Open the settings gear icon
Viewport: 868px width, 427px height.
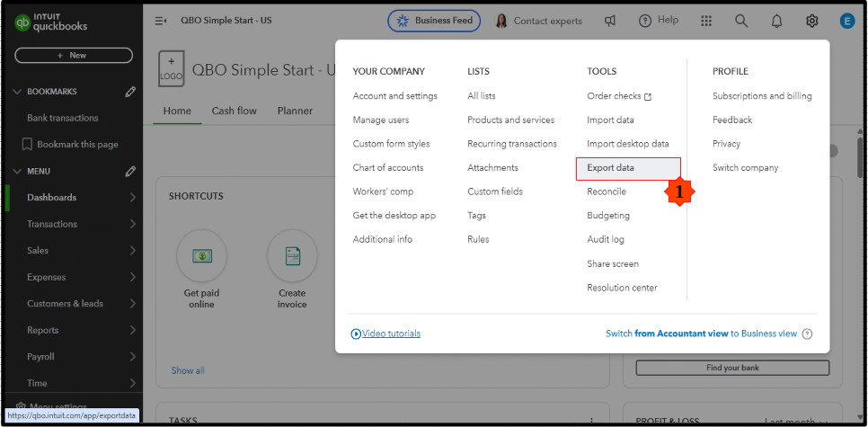click(x=812, y=21)
